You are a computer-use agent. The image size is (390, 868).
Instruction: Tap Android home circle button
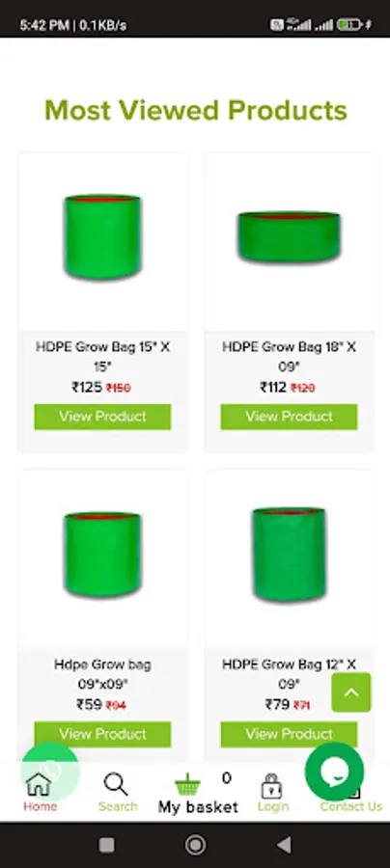195,845
